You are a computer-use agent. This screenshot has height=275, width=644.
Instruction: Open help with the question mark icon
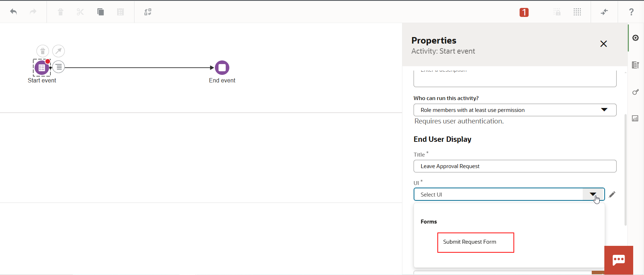tap(631, 12)
